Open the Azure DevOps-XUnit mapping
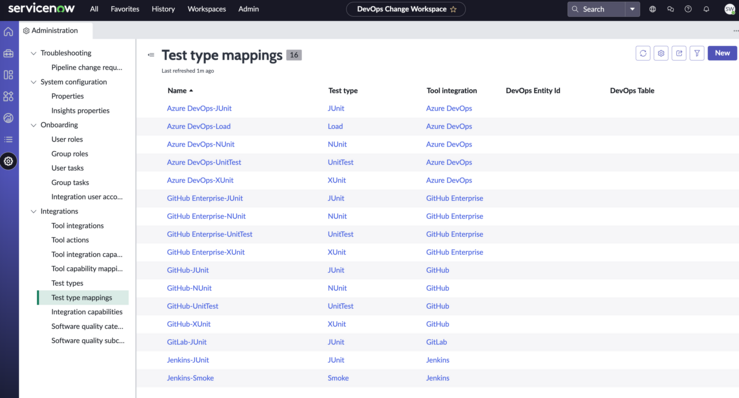This screenshot has height=398, width=739. tap(200, 181)
